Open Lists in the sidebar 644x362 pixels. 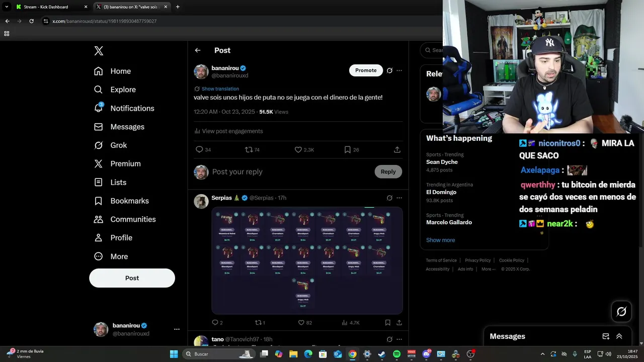110,183
